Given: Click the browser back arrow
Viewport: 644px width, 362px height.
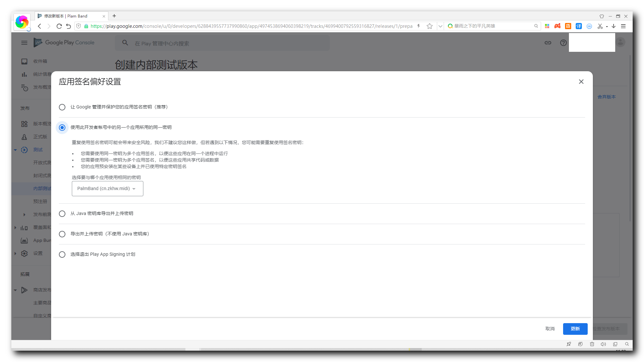Looking at the screenshot, I should pyautogui.click(x=39, y=26).
